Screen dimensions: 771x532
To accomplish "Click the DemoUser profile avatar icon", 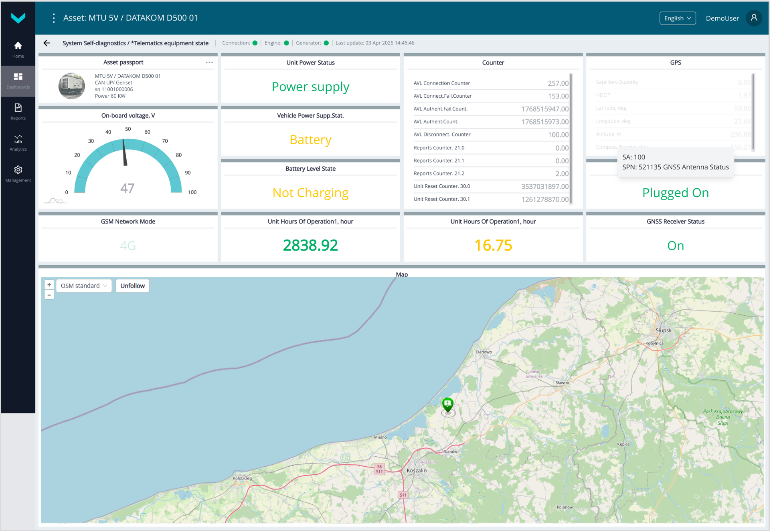I will [x=755, y=18].
